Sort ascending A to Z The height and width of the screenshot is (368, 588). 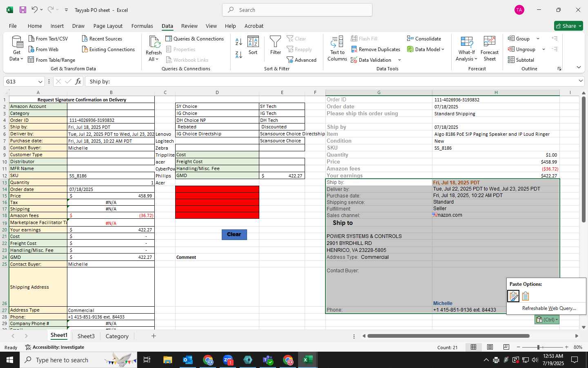point(239,41)
